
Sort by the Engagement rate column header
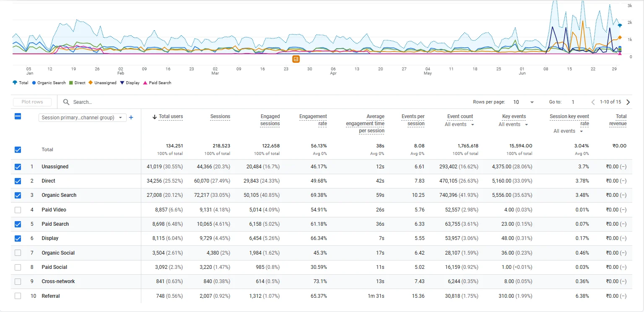(313, 120)
